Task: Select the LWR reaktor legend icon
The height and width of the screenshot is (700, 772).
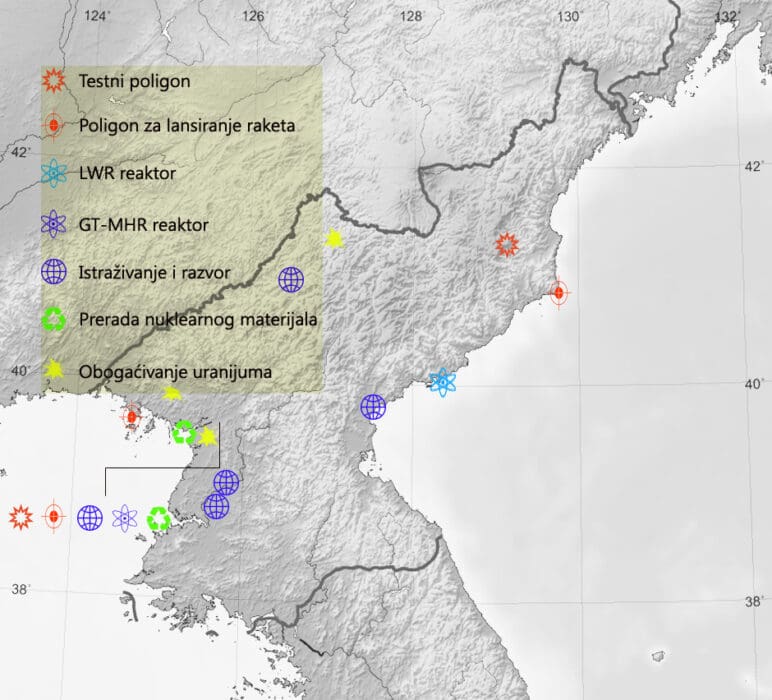Action: point(54,175)
